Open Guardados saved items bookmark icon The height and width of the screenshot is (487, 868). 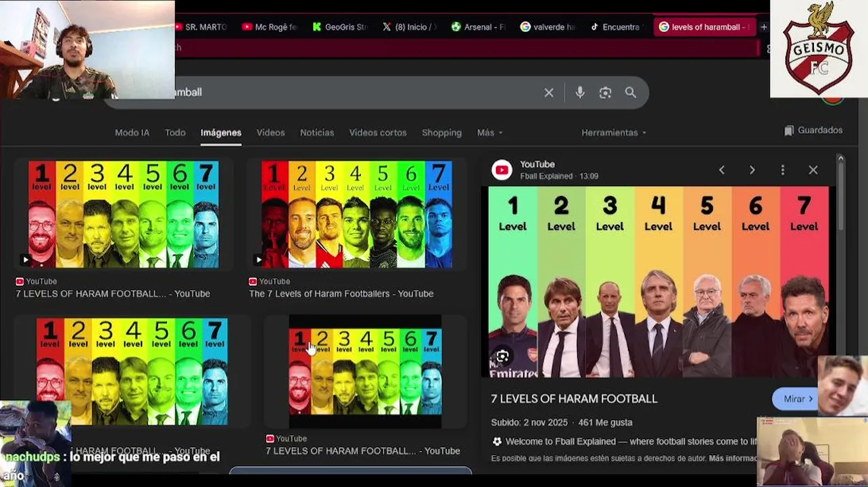[x=789, y=131]
